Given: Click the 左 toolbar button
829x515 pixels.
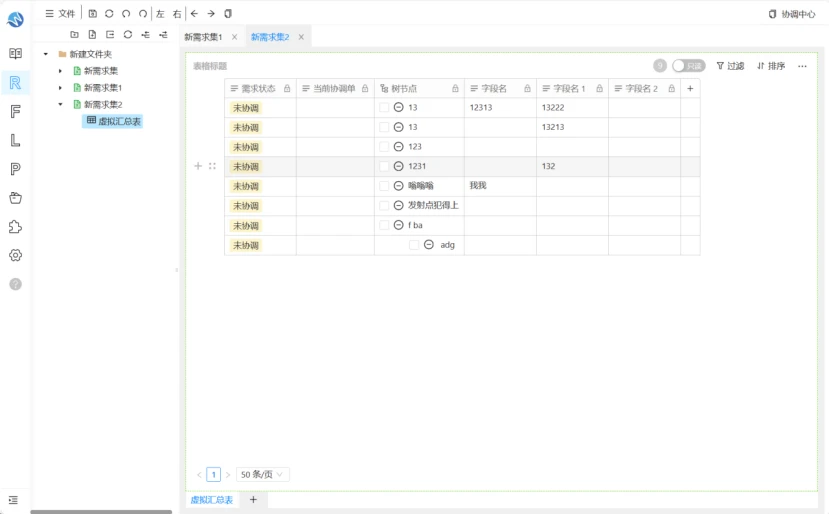Looking at the screenshot, I should point(160,14).
